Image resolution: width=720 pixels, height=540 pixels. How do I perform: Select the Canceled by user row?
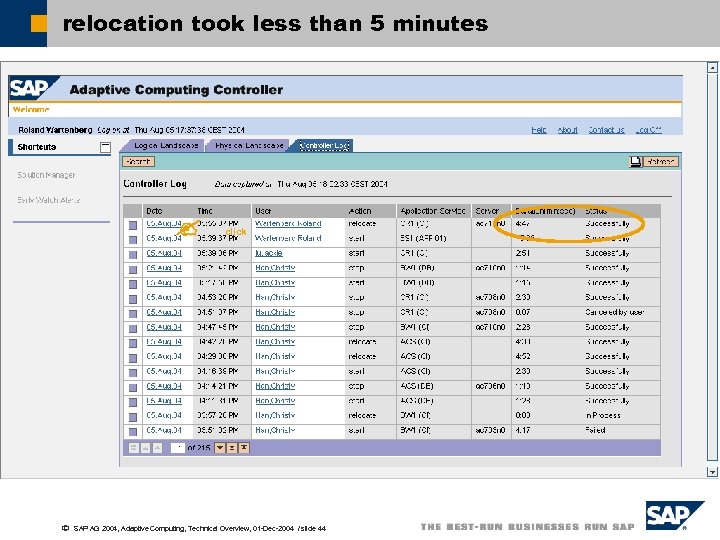click(133, 314)
